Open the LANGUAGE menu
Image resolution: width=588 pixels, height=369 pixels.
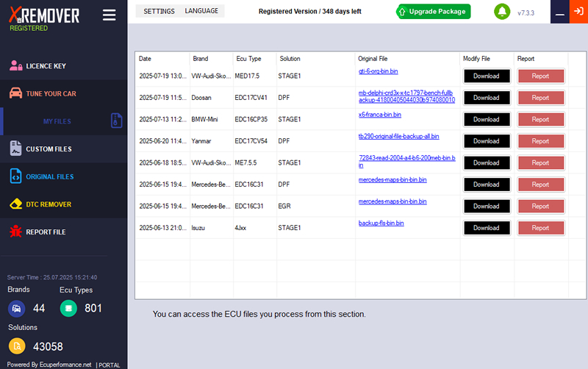tap(201, 11)
